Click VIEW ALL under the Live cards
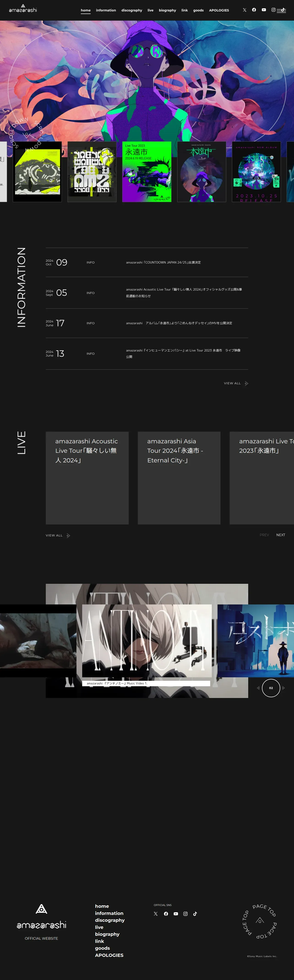Image resolution: width=294 pixels, height=980 pixels. click(x=58, y=535)
